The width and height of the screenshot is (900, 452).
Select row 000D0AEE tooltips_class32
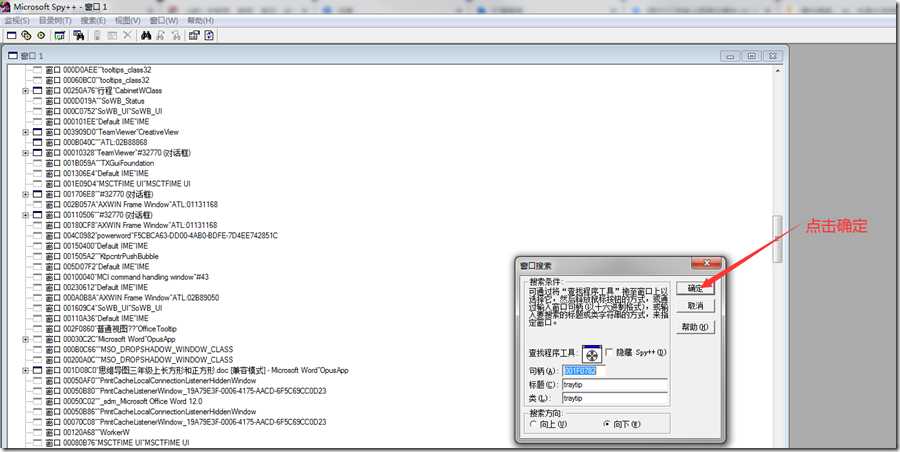coord(98,70)
